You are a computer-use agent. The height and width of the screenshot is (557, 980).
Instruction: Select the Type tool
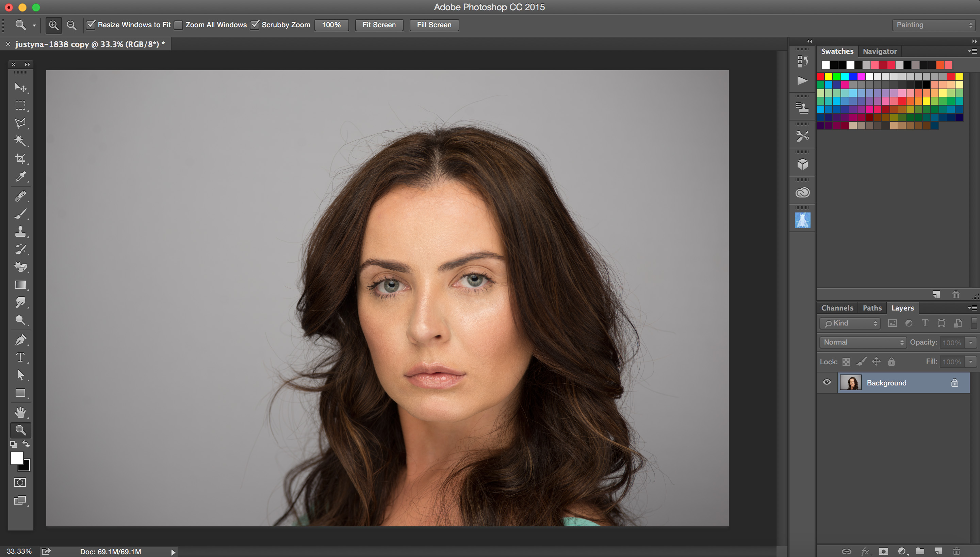(x=20, y=357)
